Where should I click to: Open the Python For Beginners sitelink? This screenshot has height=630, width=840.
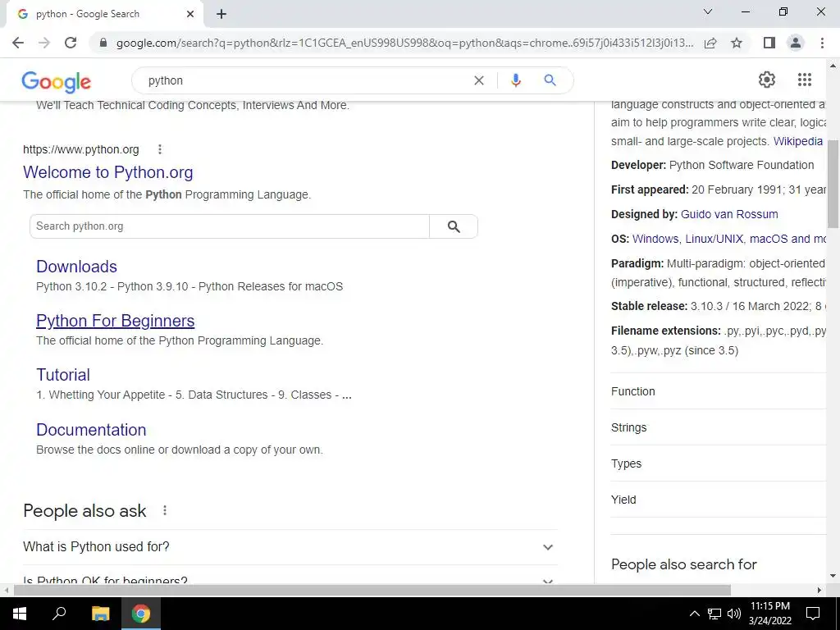pyautogui.click(x=115, y=321)
